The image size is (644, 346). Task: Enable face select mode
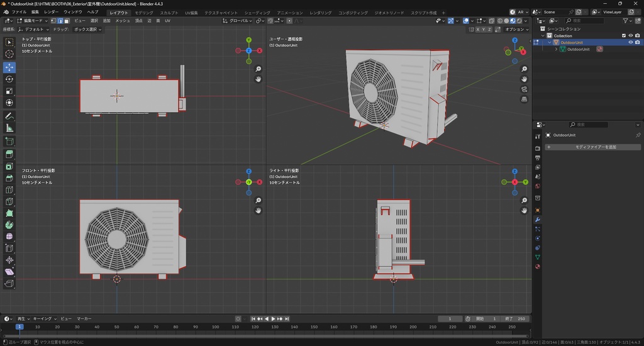pyautogui.click(x=67, y=21)
